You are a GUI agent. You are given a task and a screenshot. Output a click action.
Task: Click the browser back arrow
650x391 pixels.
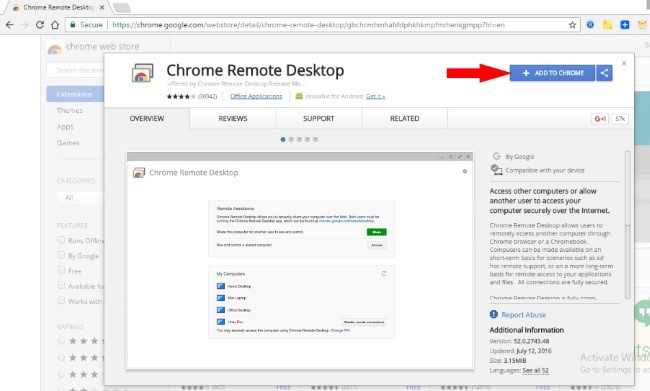10,25
